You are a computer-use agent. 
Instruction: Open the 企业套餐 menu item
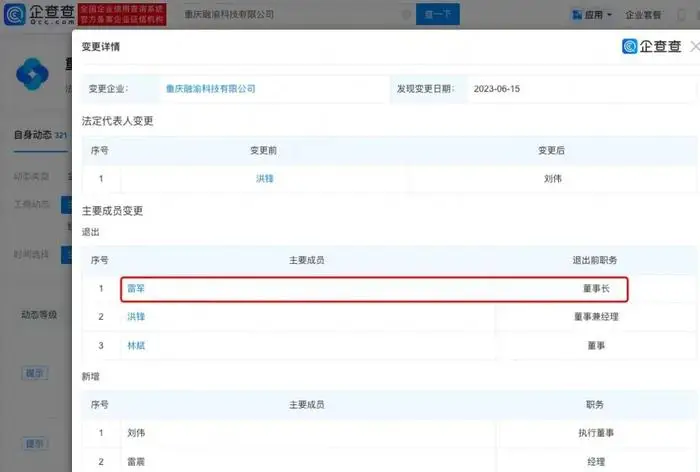pyautogui.click(x=643, y=15)
